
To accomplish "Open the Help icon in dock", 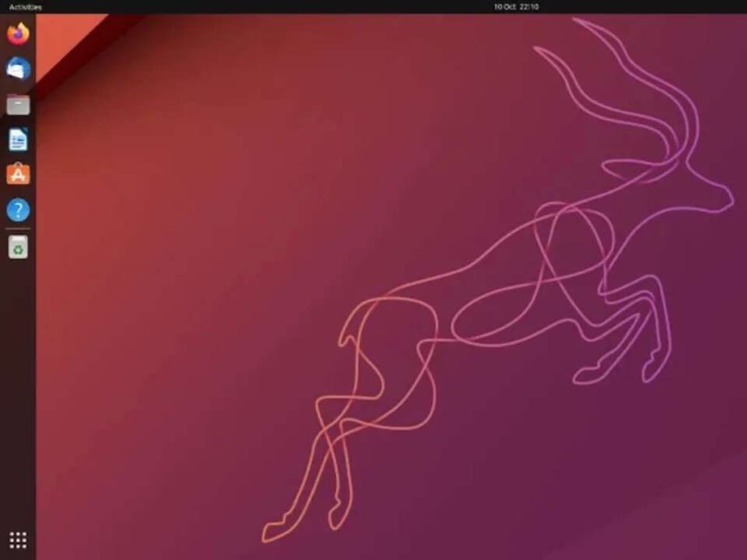I will point(18,210).
